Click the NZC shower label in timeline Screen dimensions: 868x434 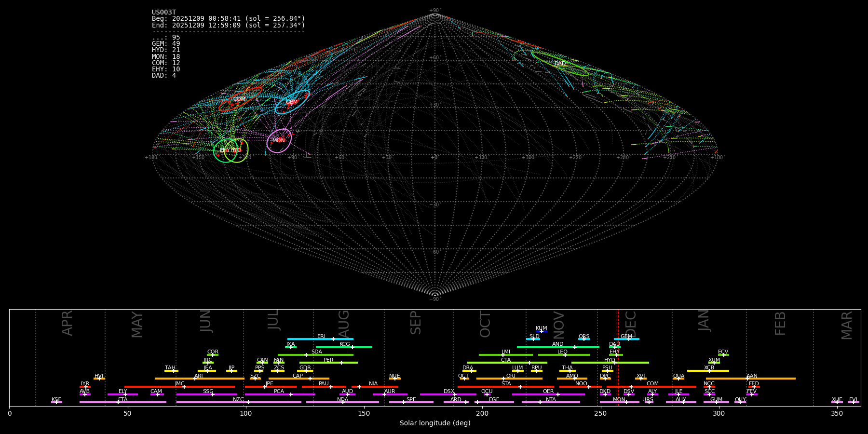(x=239, y=400)
